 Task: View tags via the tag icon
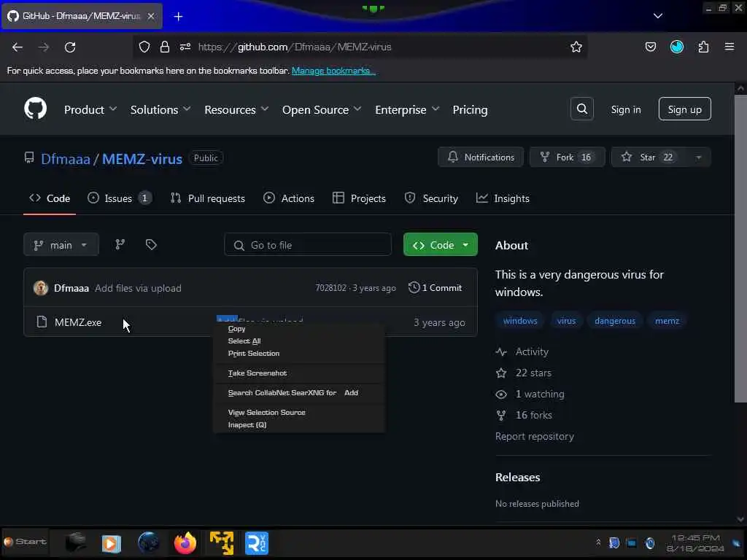pos(151,244)
